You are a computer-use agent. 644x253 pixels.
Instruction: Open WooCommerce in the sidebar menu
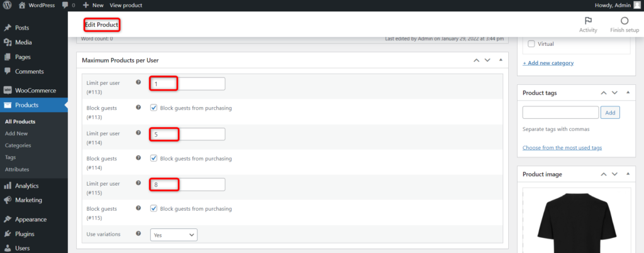(x=35, y=90)
